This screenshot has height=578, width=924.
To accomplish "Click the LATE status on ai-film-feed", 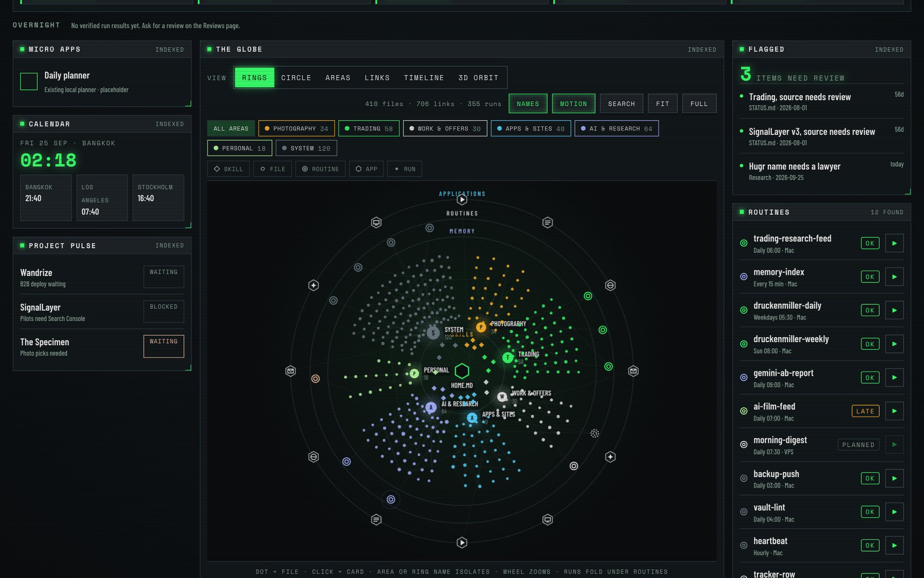I will (x=865, y=411).
